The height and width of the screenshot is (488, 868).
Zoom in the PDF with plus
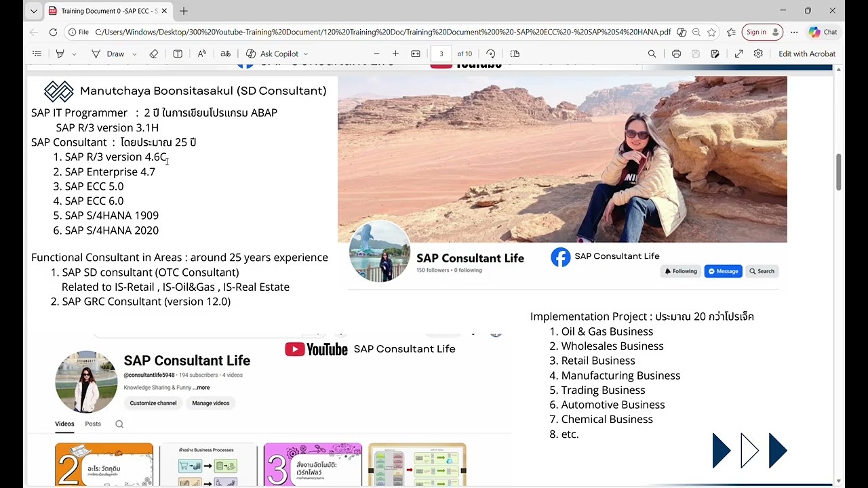(x=395, y=54)
